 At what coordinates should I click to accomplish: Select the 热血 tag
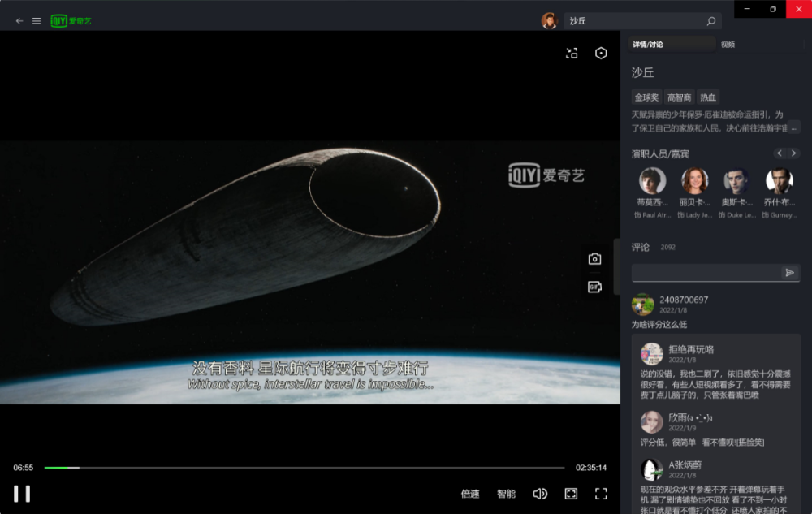point(708,97)
